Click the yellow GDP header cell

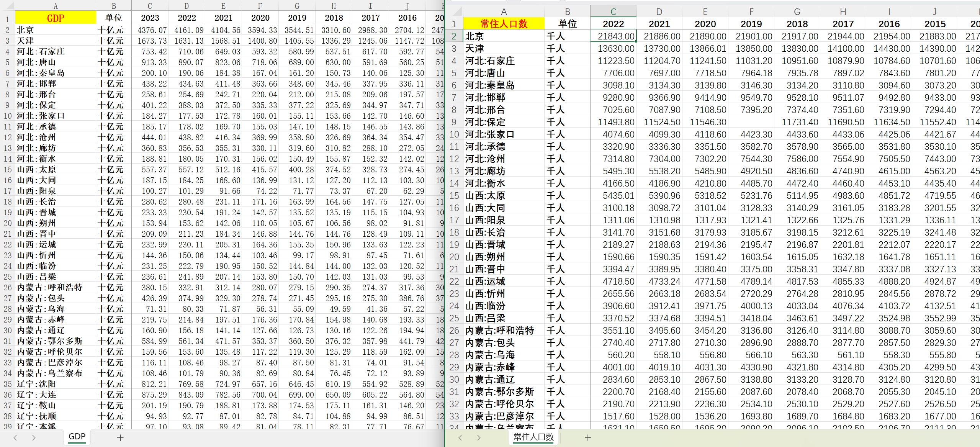pyautogui.click(x=56, y=18)
